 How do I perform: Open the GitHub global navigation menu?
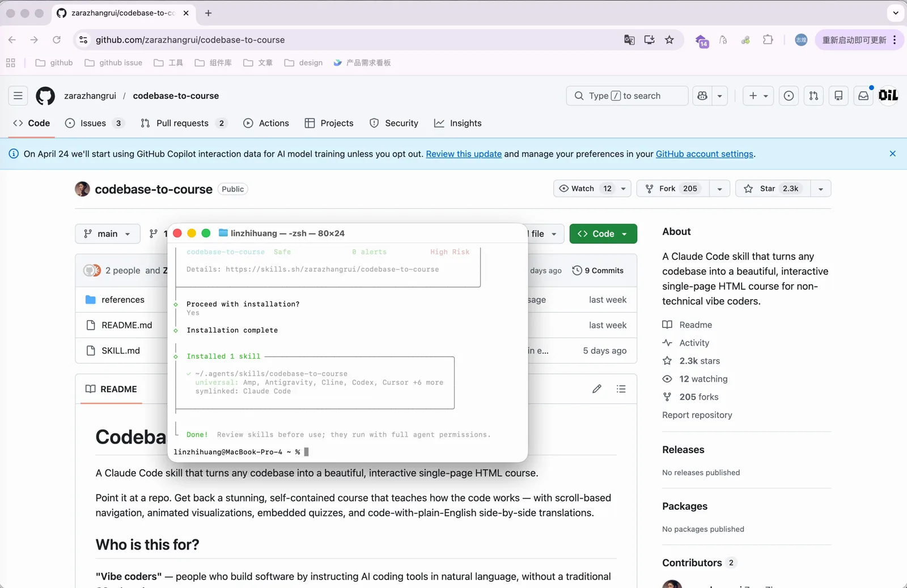click(18, 96)
